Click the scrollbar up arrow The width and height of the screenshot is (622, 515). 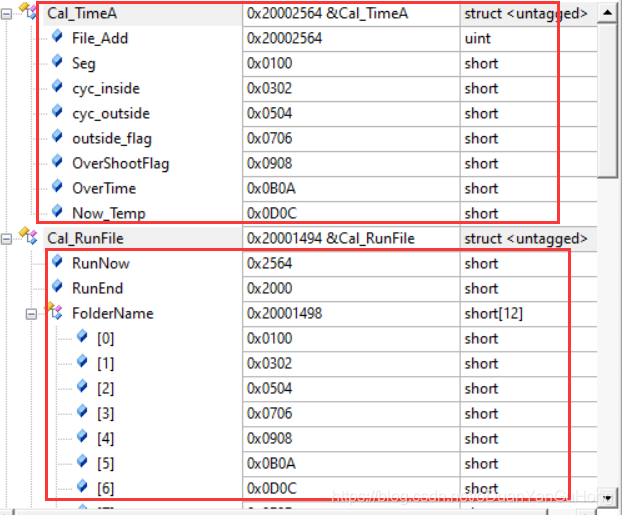point(607,12)
